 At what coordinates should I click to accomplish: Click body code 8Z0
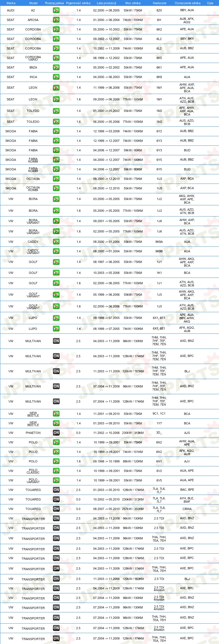point(159,10)
